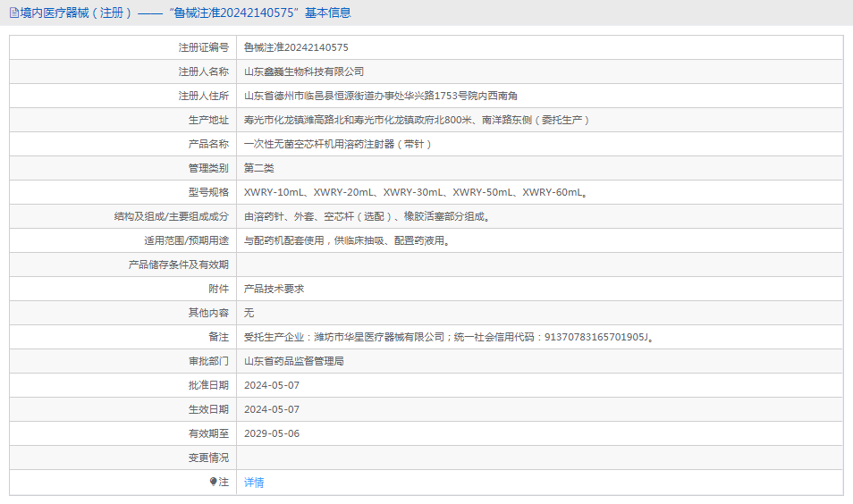Click the 生效日期 row label
The height and width of the screenshot is (504, 853).
click(x=208, y=409)
